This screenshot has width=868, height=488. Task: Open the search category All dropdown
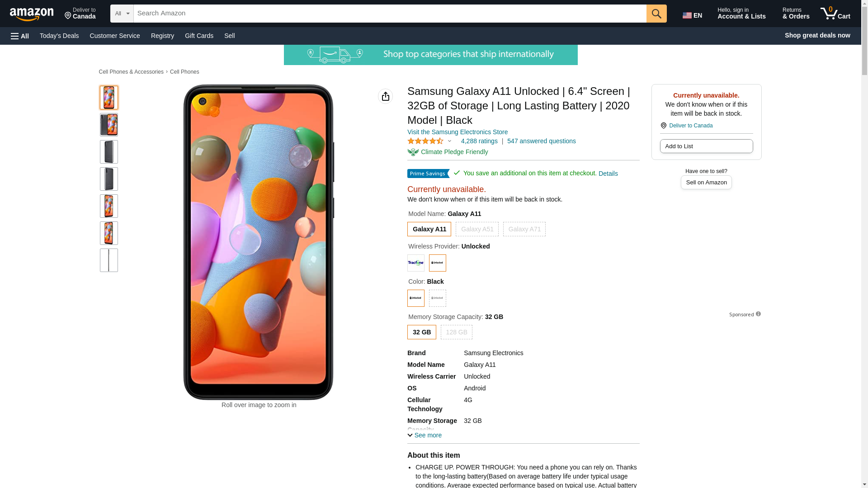tap(122, 14)
